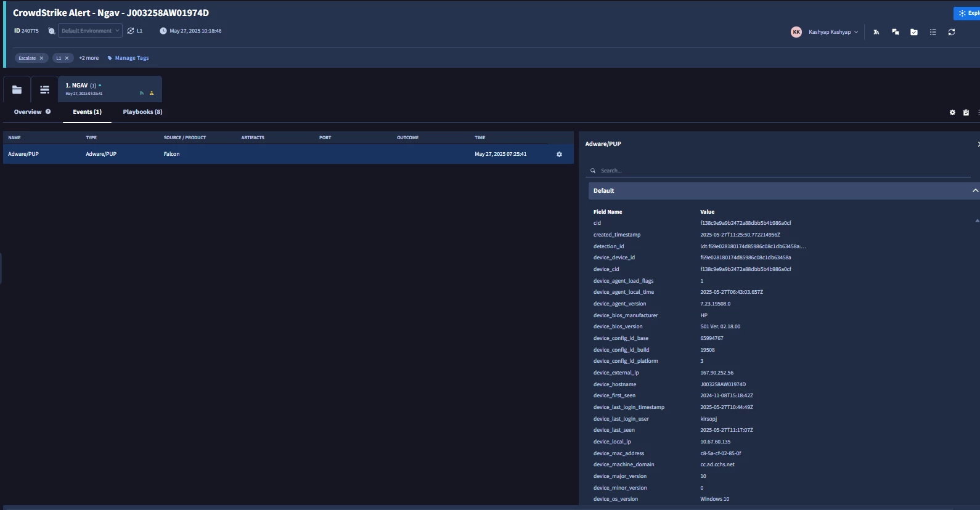Click the green translate icon on NGAV tab
980x510 pixels.
[x=142, y=94]
